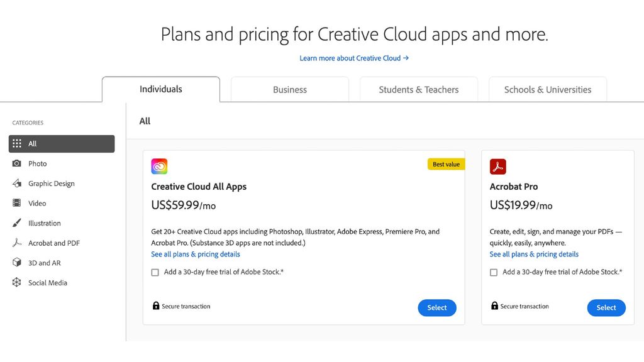Click Select on Creative Cloud All Apps

point(437,307)
